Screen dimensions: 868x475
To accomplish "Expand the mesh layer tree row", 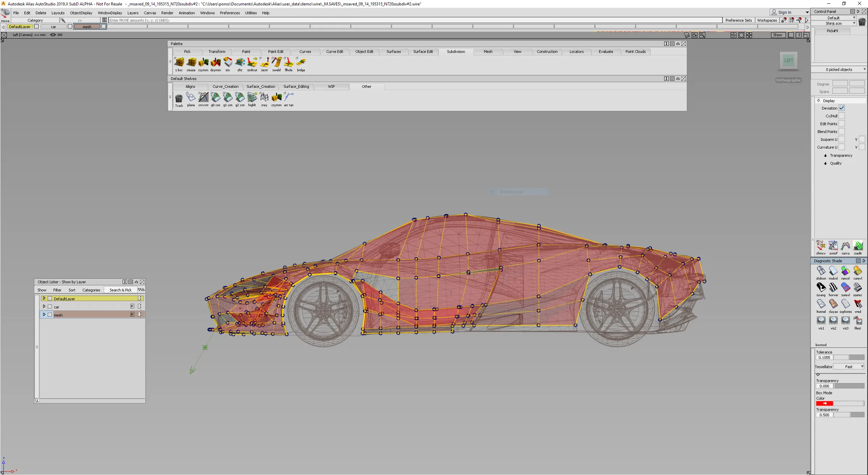I will click(x=44, y=314).
